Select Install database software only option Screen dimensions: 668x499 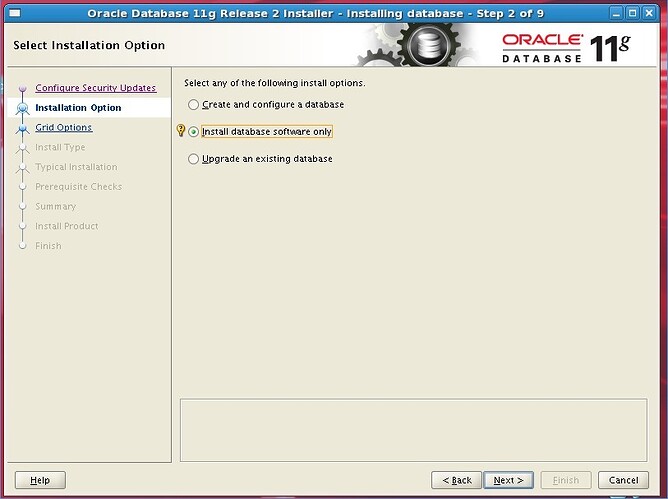[194, 132]
